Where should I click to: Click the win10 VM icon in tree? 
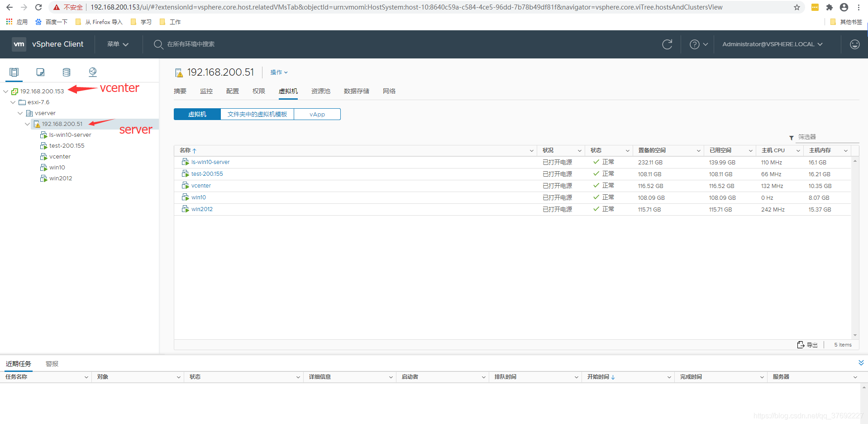[x=43, y=167]
